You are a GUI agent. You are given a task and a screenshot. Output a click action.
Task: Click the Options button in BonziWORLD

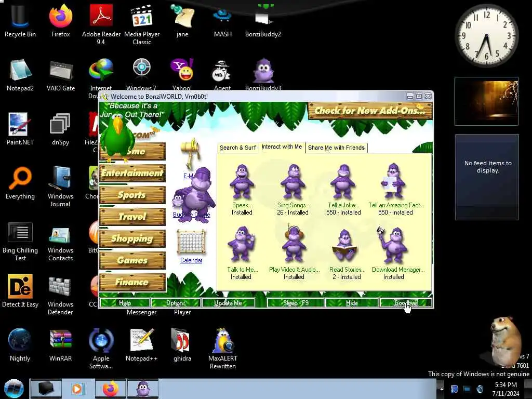tap(176, 303)
